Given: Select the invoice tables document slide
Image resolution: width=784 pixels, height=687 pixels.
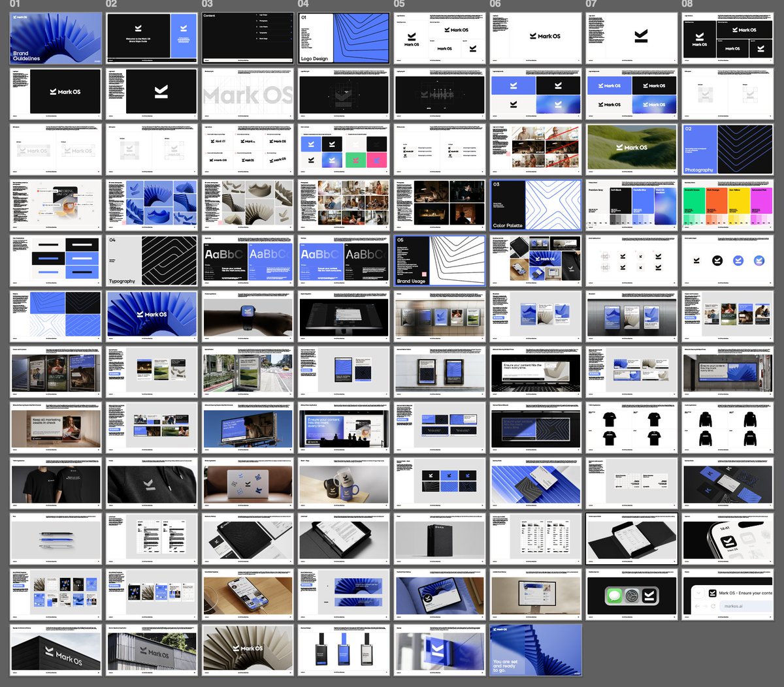Looking at the screenshot, I should [x=536, y=538].
